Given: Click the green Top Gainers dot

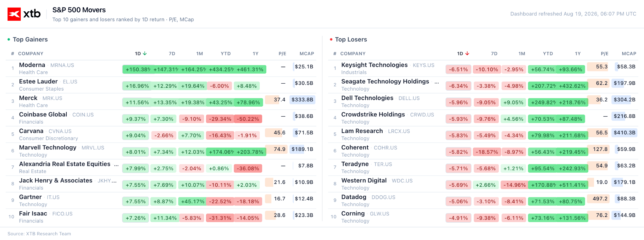Looking at the screenshot, I should [9, 39].
